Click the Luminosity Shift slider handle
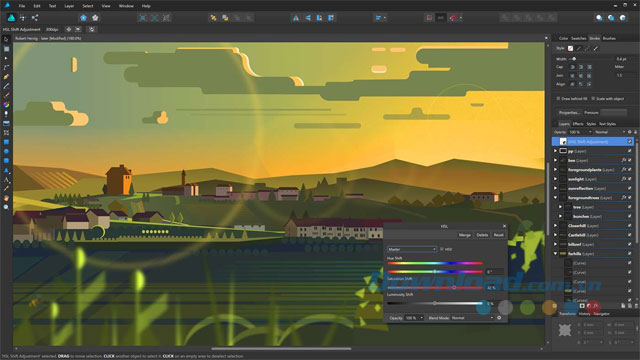The height and width of the screenshot is (360, 640). click(435, 303)
